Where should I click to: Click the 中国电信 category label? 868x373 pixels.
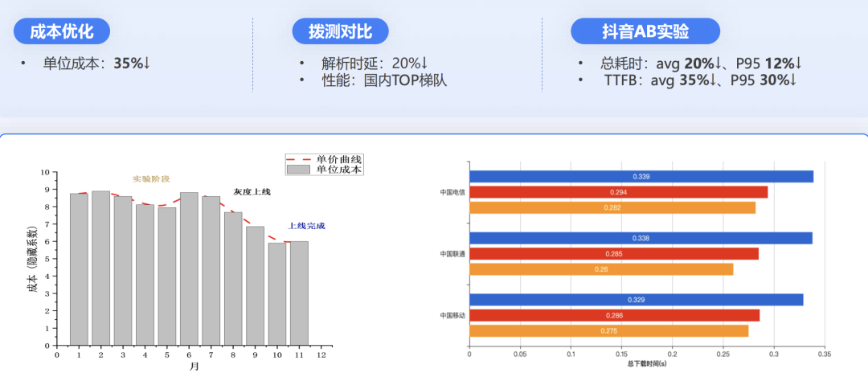click(452, 193)
